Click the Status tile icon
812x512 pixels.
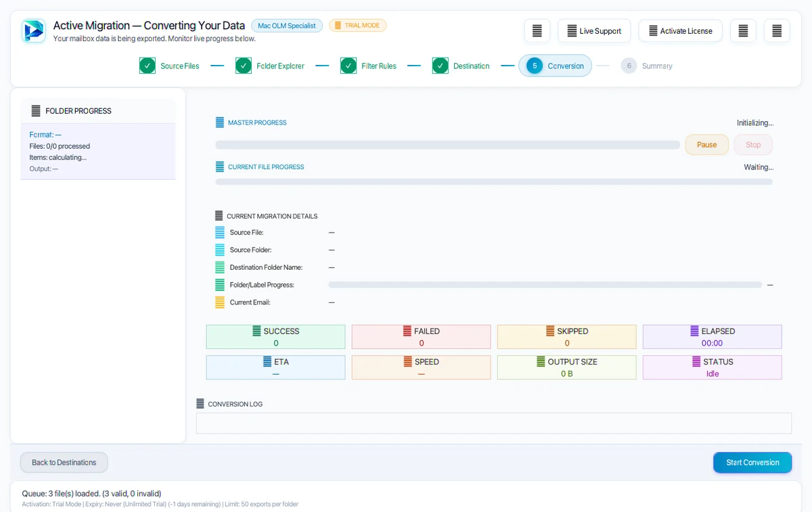tap(696, 362)
